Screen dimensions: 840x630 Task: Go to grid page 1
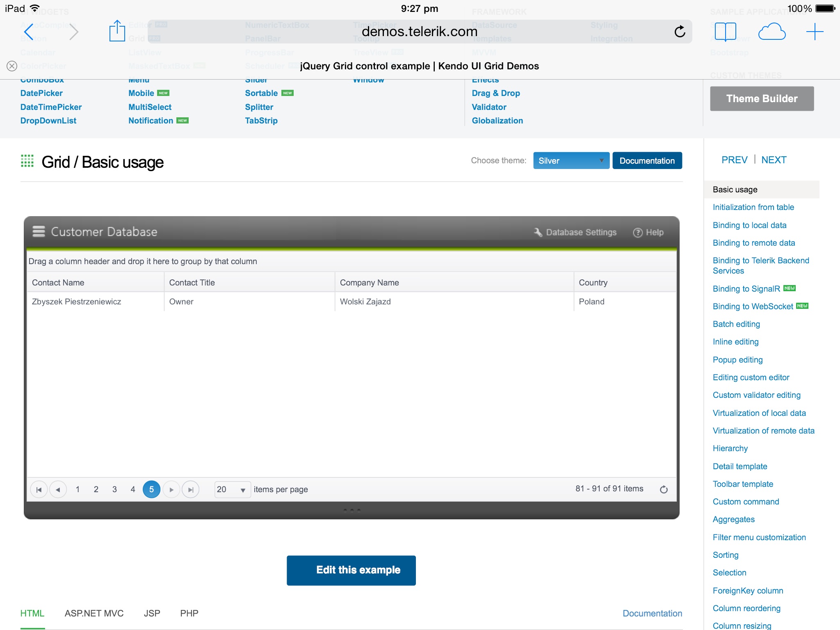[x=78, y=489]
